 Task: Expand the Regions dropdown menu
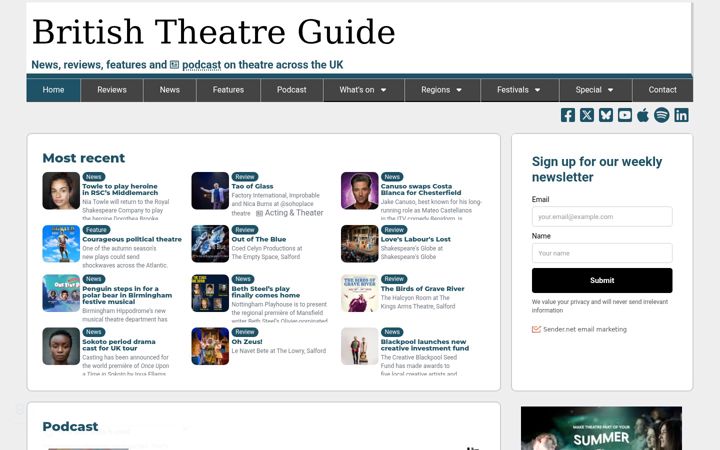point(441,90)
